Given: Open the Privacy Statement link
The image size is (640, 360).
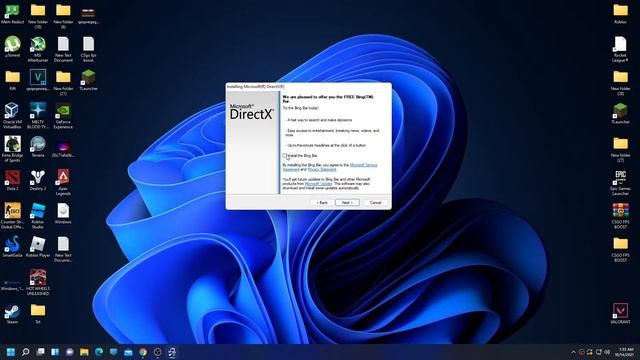Looking at the screenshot, I should 322,169.
